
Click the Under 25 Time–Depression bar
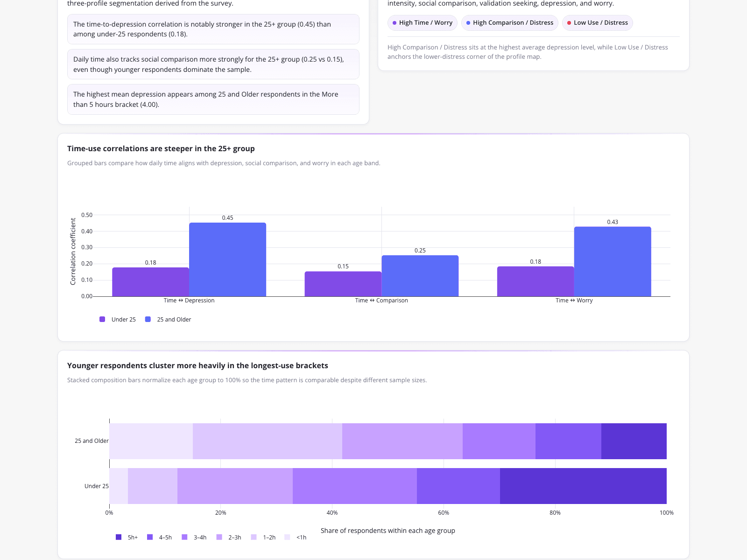(x=150, y=282)
